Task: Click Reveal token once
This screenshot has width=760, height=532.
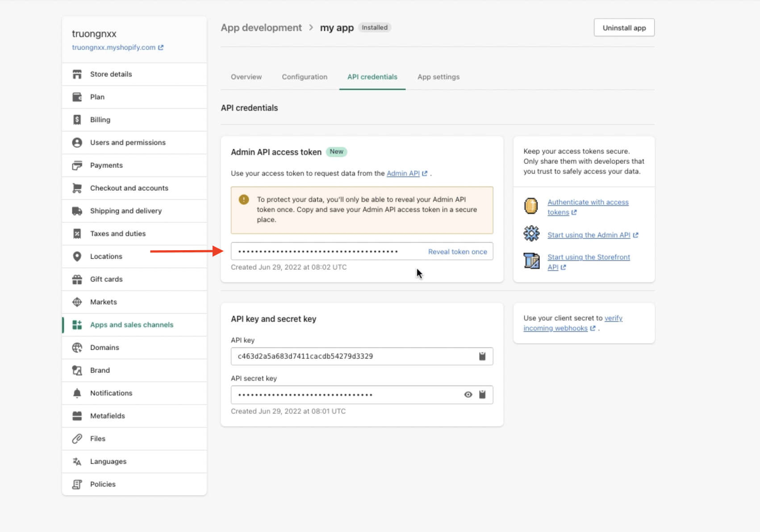Action: click(x=458, y=252)
